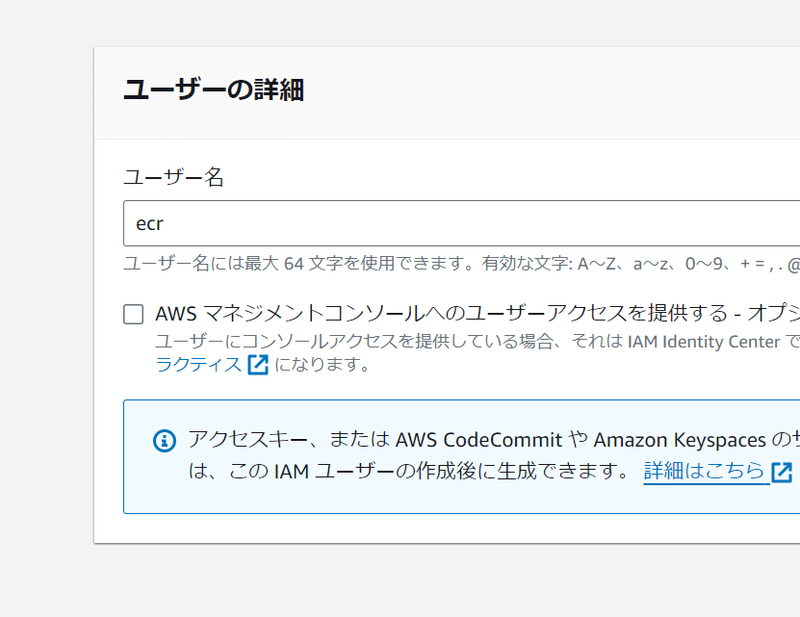The height and width of the screenshot is (617, 800).
Task: Click the ユーザーの詳細 panel heading
Action: point(213,90)
